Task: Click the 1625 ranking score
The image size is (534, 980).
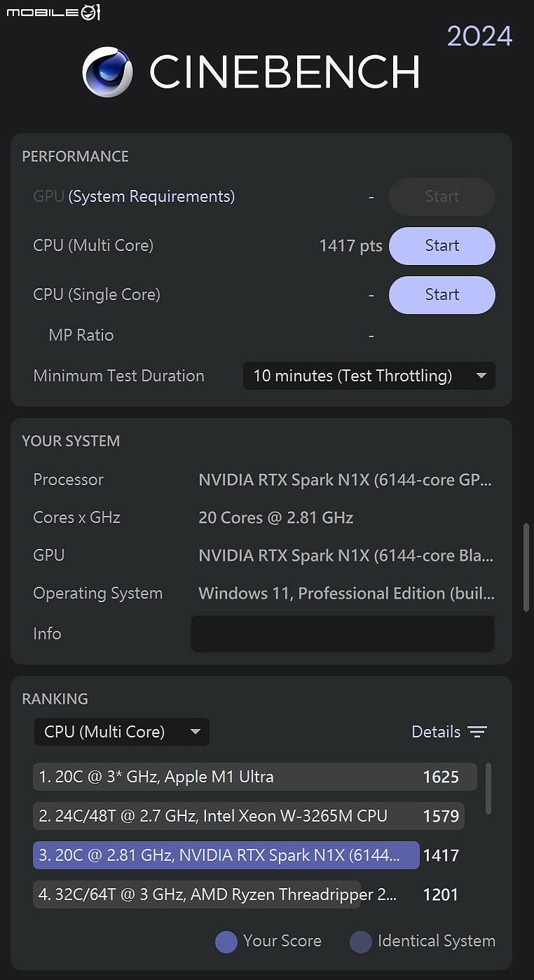Action: (x=441, y=777)
